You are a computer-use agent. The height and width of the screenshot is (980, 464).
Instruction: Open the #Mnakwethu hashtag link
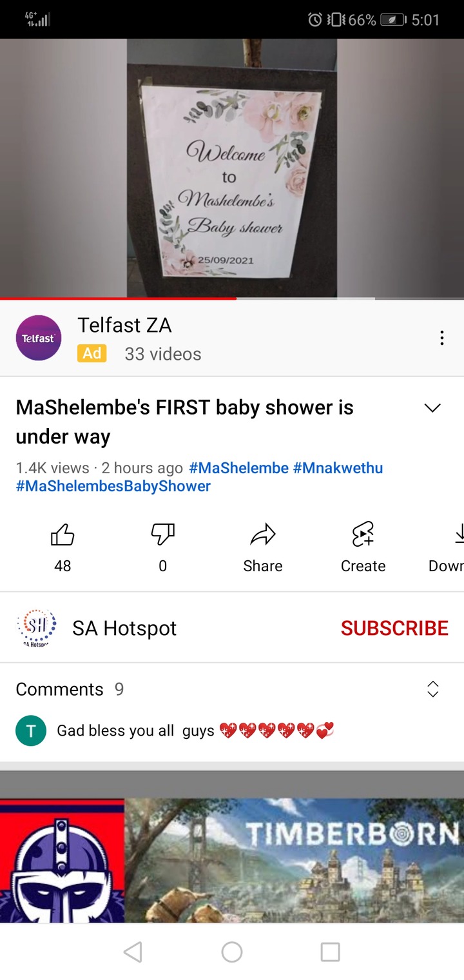[338, 468]
